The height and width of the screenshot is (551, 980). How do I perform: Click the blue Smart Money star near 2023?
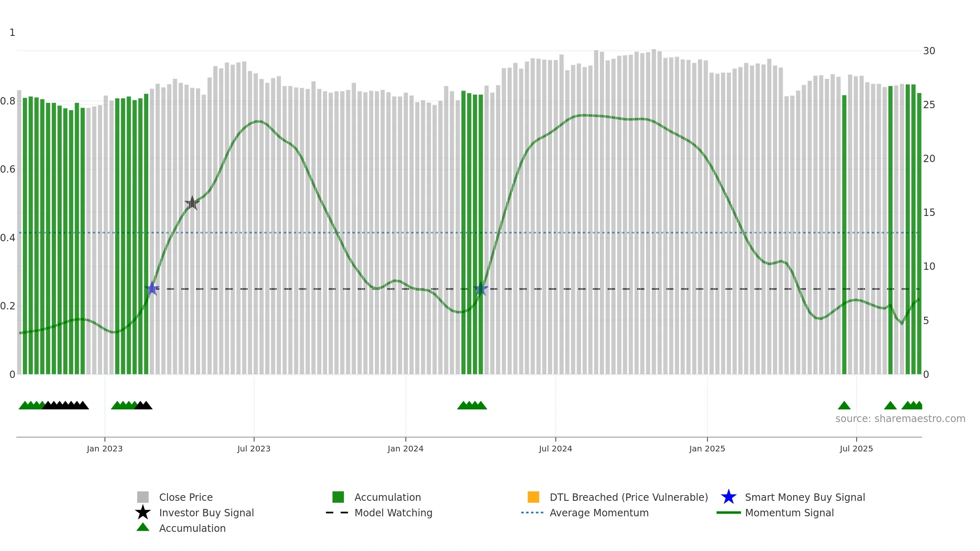pos(152,289)
